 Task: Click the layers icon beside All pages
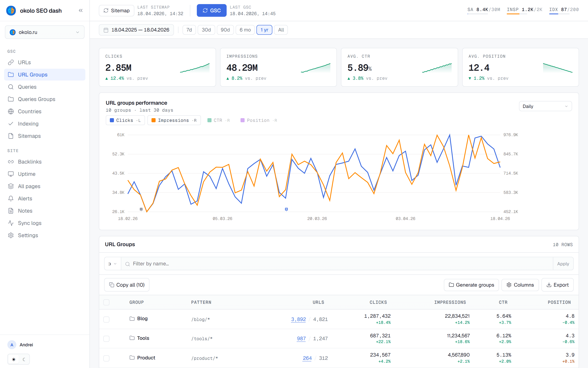point(11,186)
